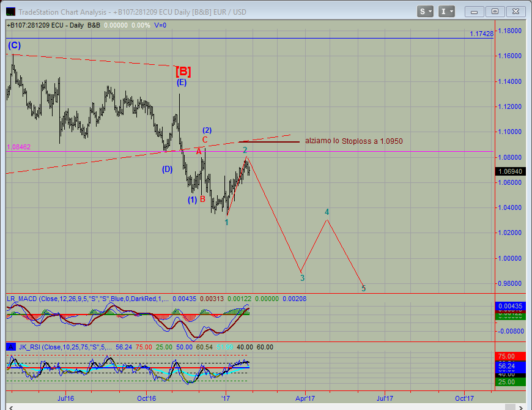Click the LR_MACD indicator status line
The width and height of the screenshot is (532, 410).
click(x=157, y=299)
